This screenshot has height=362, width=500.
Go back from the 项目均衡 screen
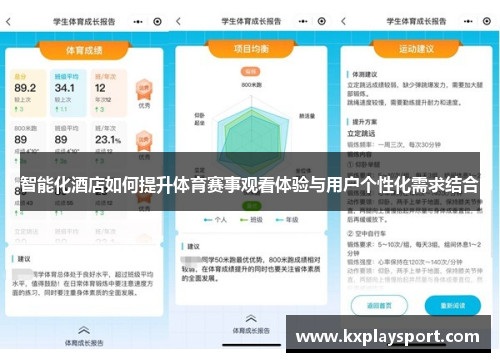pos(178,21)
